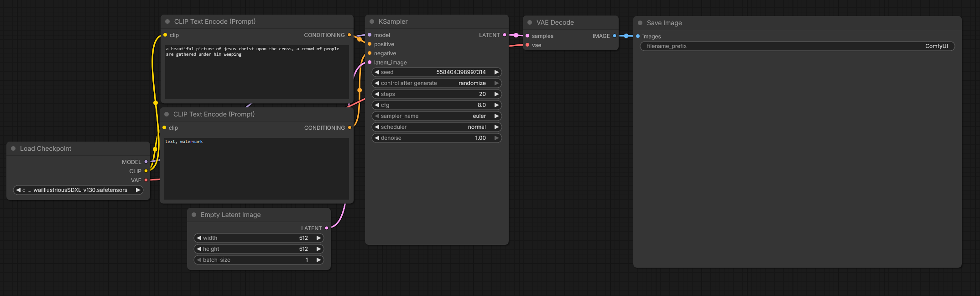The width and height of the screenshot is (980, 296).
Task: Click the denoise value field
Action: click(437, 138)
